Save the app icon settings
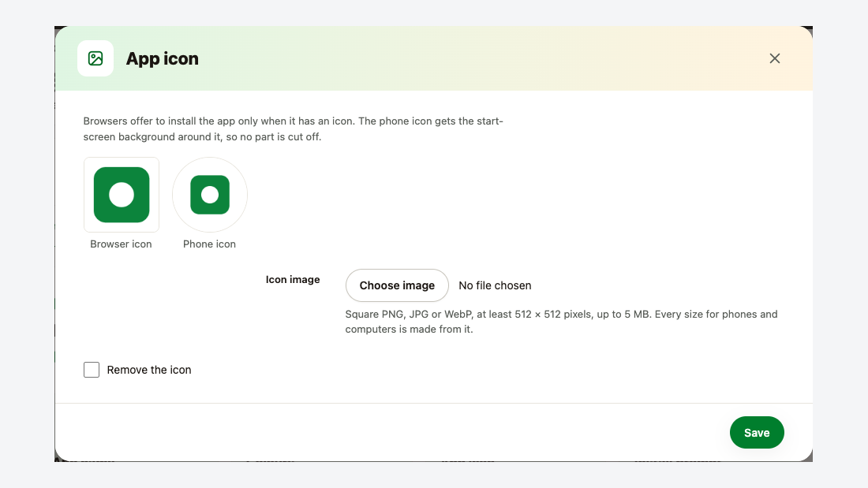 (757, 433)
